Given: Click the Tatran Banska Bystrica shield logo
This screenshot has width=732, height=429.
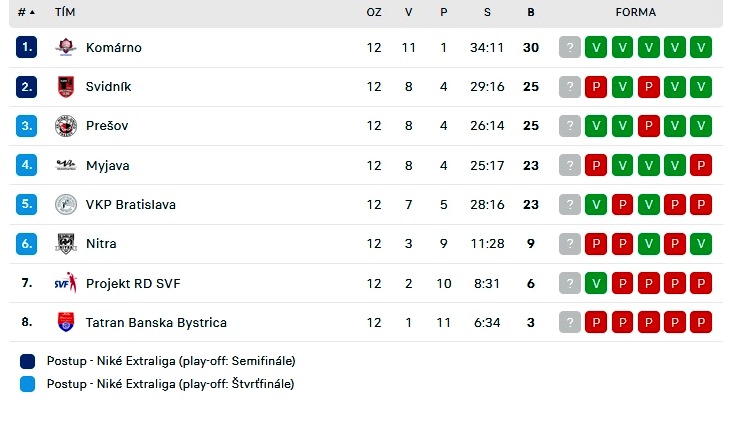Looking at the screenshot, I should point(66,322).
